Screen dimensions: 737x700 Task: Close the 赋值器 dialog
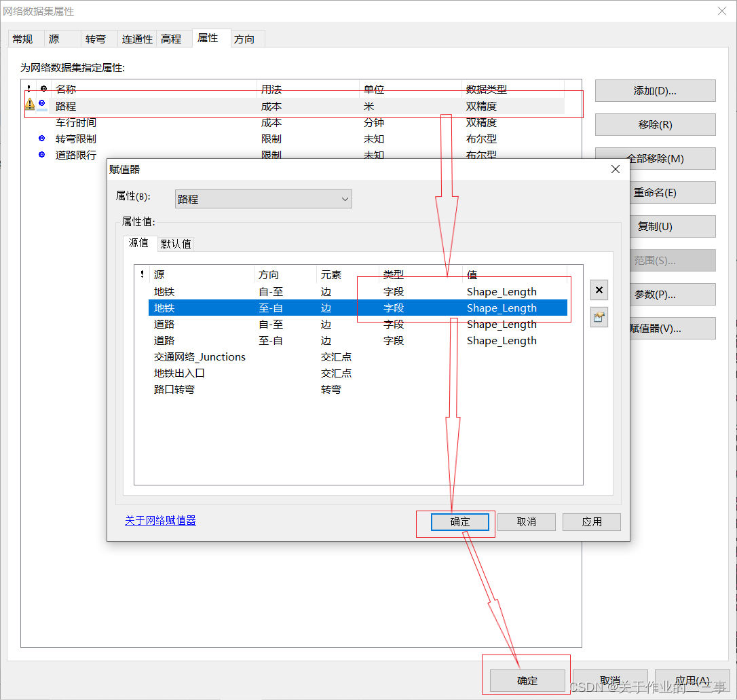(x=616, y=169)
